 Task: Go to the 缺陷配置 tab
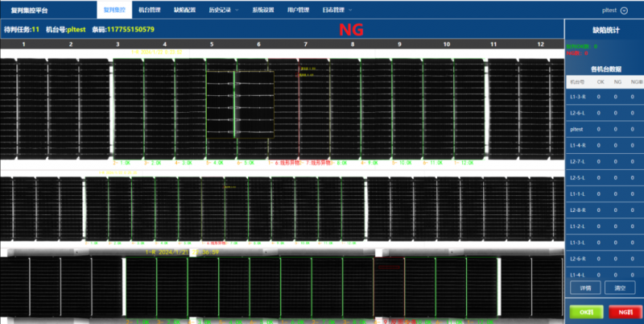point(184,10)
